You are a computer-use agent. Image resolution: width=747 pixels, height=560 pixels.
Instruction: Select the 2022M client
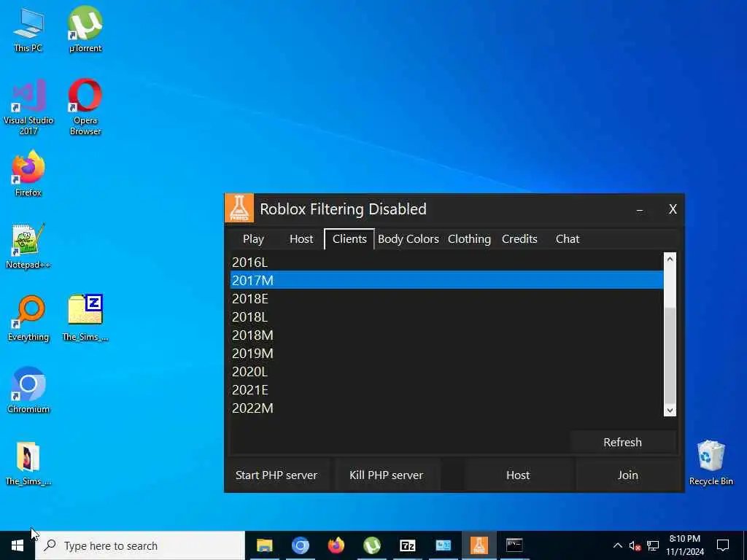[x=446, y=408]
